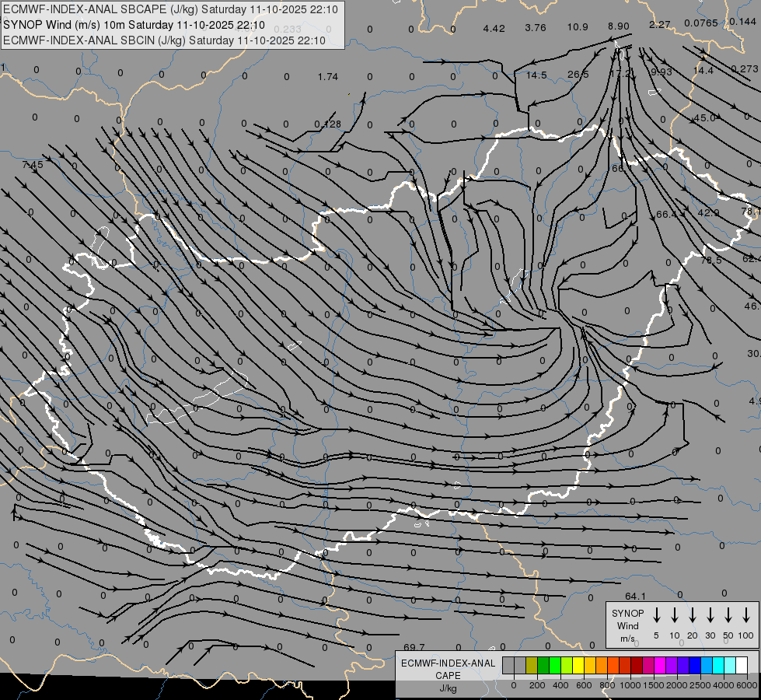Click the 20 m/s wind arrow in legend
The width and height of the screenshot is (761, 700).
click(693, 614)
